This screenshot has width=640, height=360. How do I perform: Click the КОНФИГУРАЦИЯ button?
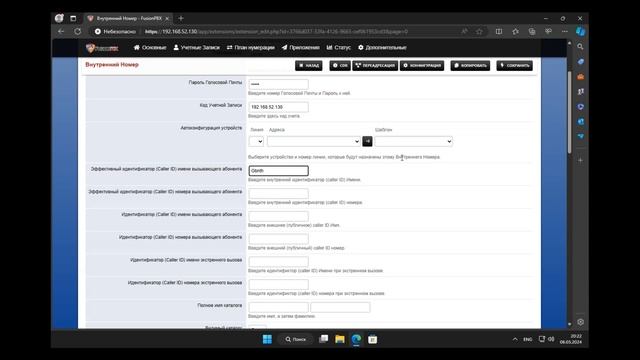pos(422,66)
